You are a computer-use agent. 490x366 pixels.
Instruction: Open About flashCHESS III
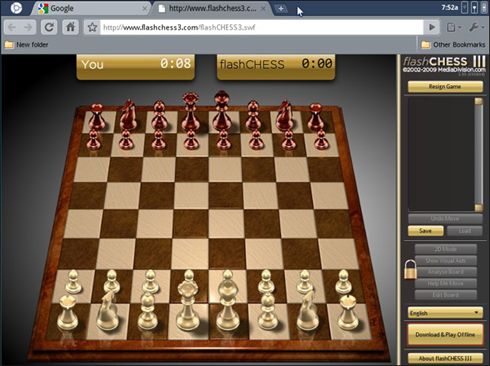(x=445, y=358)
